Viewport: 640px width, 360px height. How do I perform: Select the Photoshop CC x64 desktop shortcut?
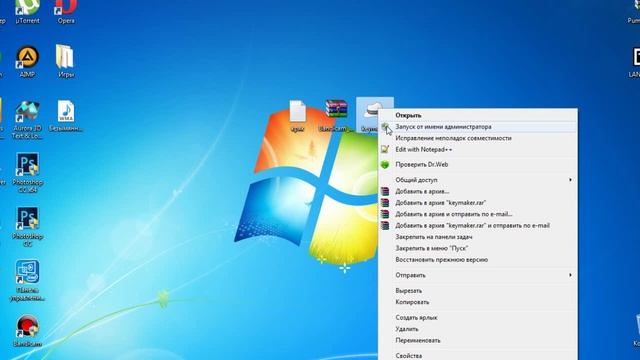click(x=27, y=173)
